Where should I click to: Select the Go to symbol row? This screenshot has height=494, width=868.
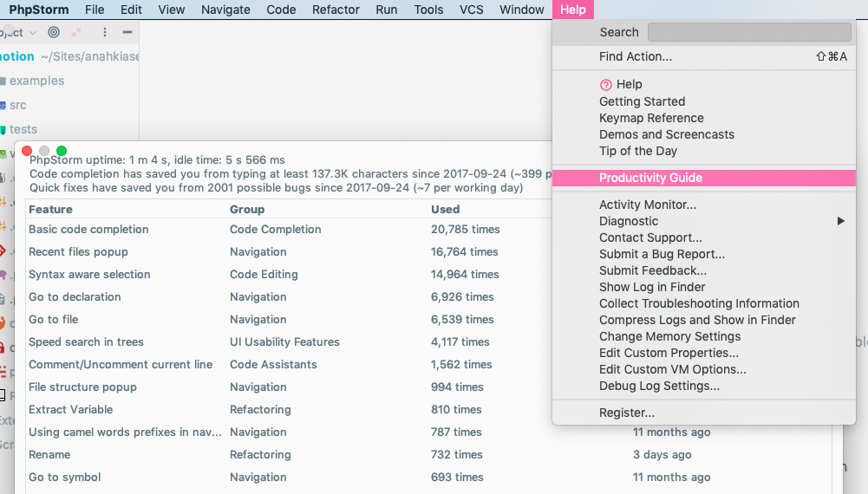429,478
